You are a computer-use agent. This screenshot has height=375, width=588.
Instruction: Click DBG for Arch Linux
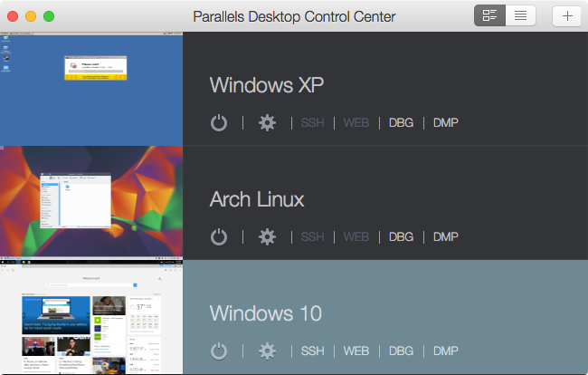(401, 236)
